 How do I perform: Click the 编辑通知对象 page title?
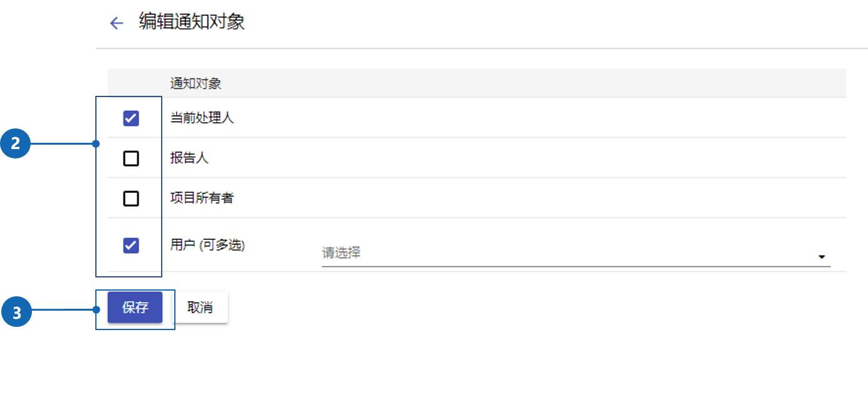coord(192,23)
